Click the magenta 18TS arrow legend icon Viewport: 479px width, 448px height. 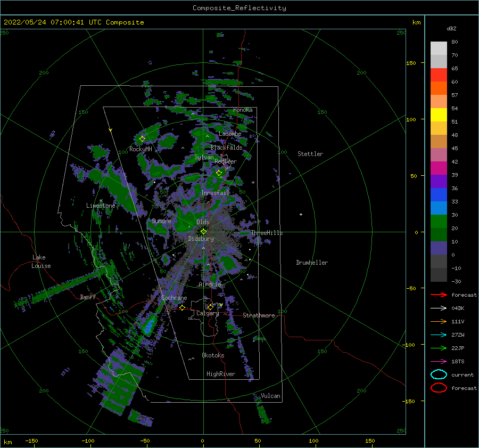(439, 362)
